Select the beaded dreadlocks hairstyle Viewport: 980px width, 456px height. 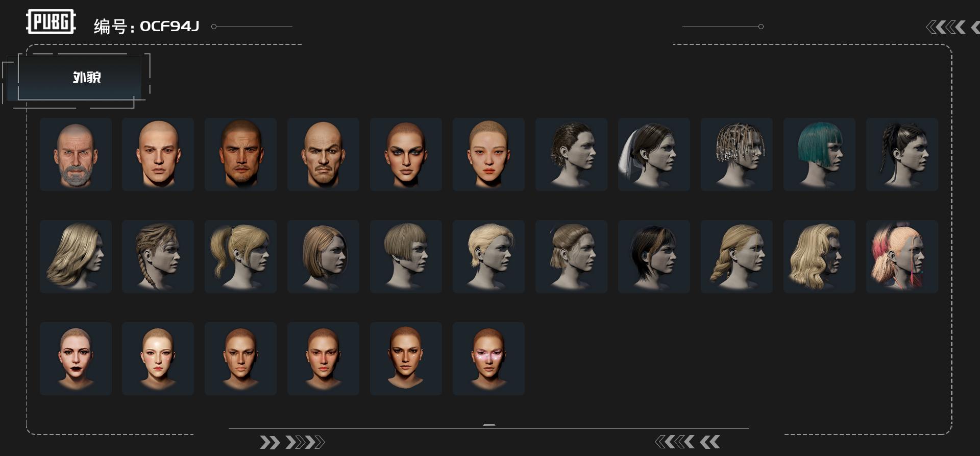[737, 154]
